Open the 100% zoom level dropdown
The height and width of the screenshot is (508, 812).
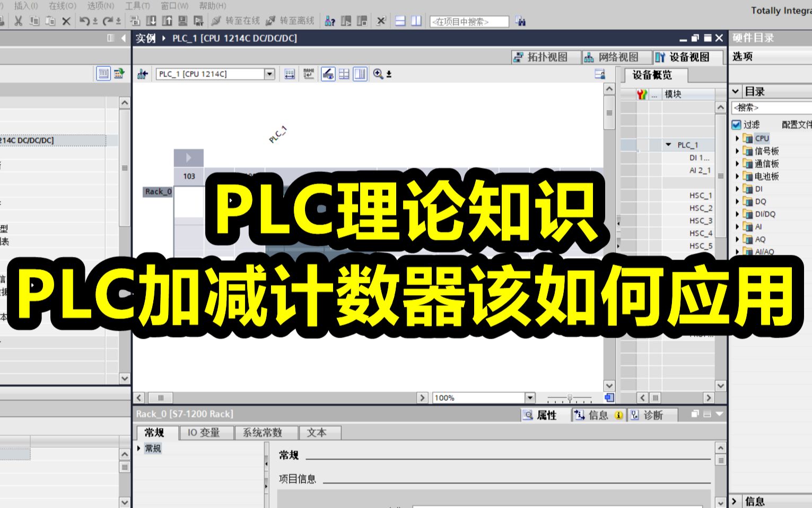(x=530, y=398)
